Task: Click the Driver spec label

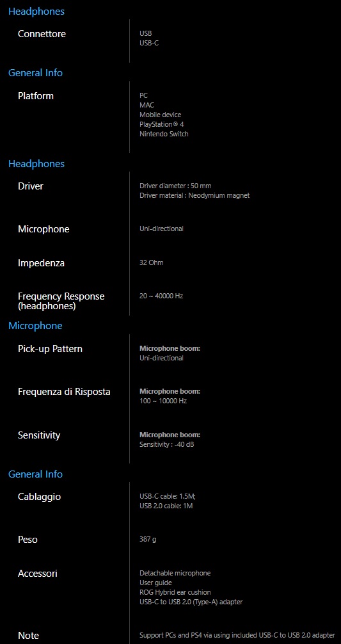Action: (x=30, y=186)
